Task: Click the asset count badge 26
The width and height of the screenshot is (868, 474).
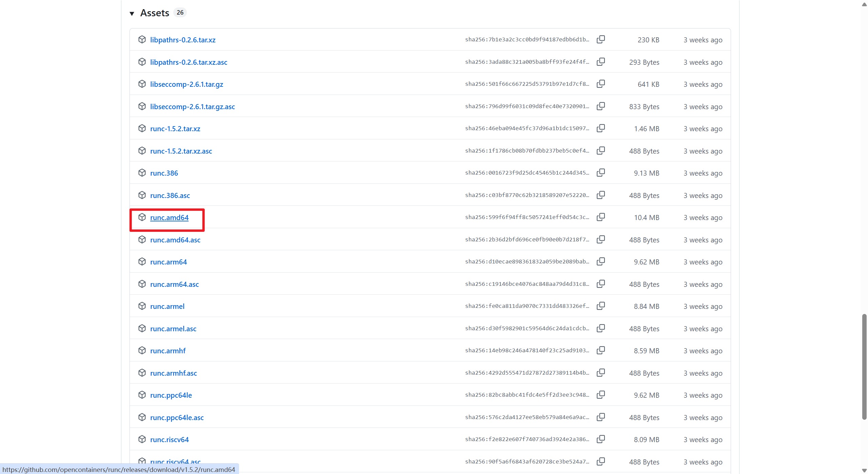Action: coord(180,13)
